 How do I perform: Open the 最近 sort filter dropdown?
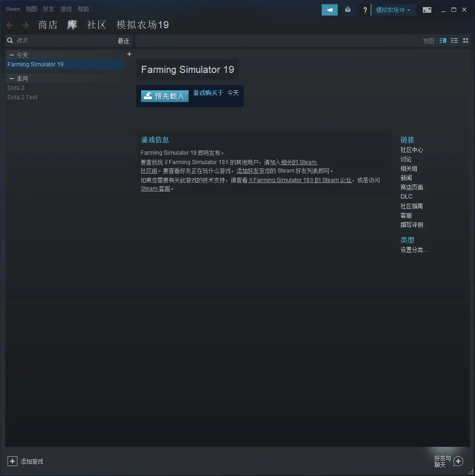pos(124,41)
